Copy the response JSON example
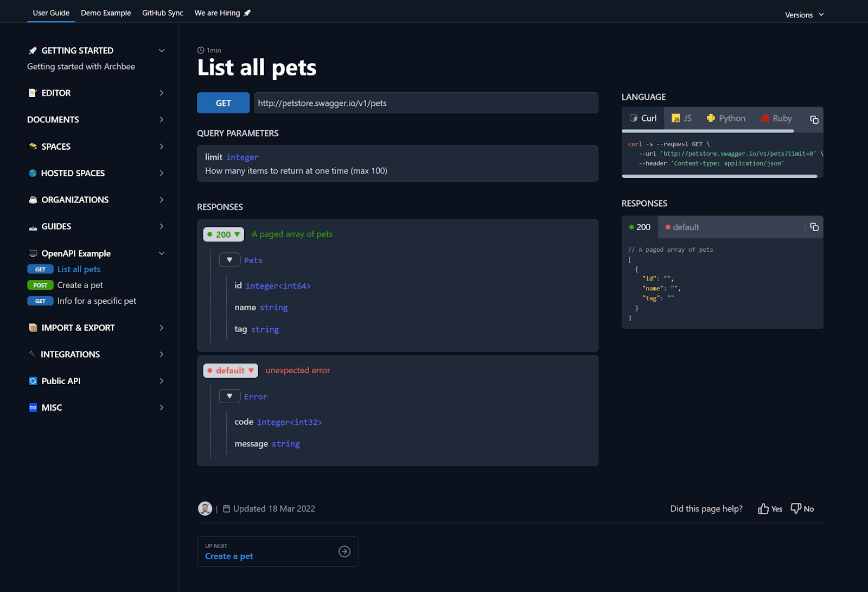Image resolution: width=868 pixels, height=592 pixels. tap(814, 227)
